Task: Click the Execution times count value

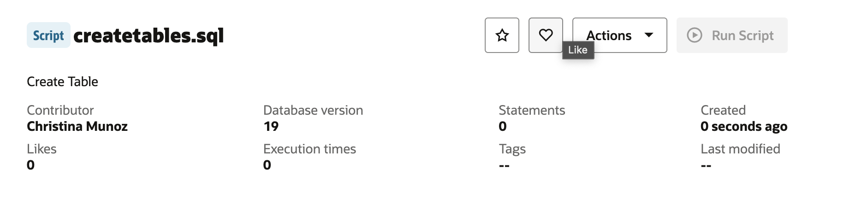Action: 267,165
